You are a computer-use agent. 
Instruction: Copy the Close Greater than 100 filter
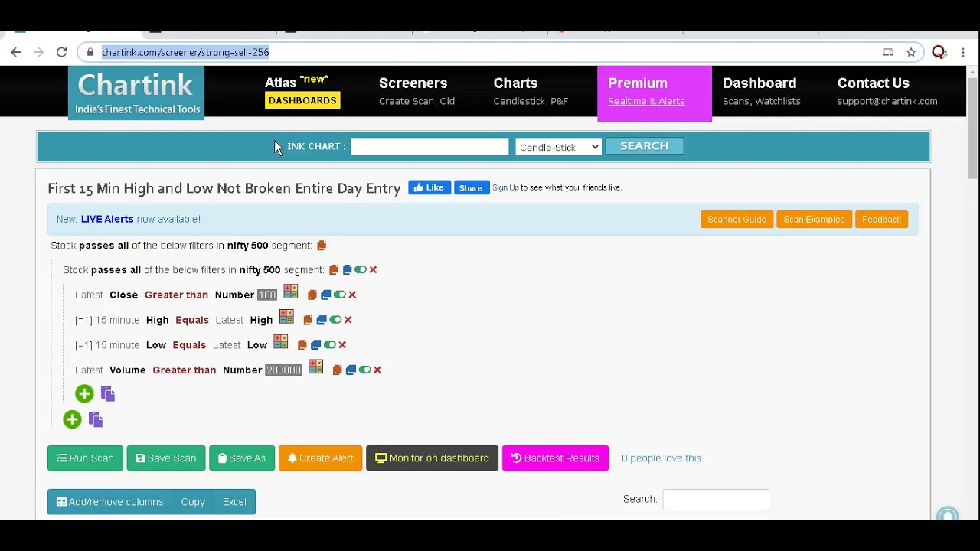click(312, 295)
